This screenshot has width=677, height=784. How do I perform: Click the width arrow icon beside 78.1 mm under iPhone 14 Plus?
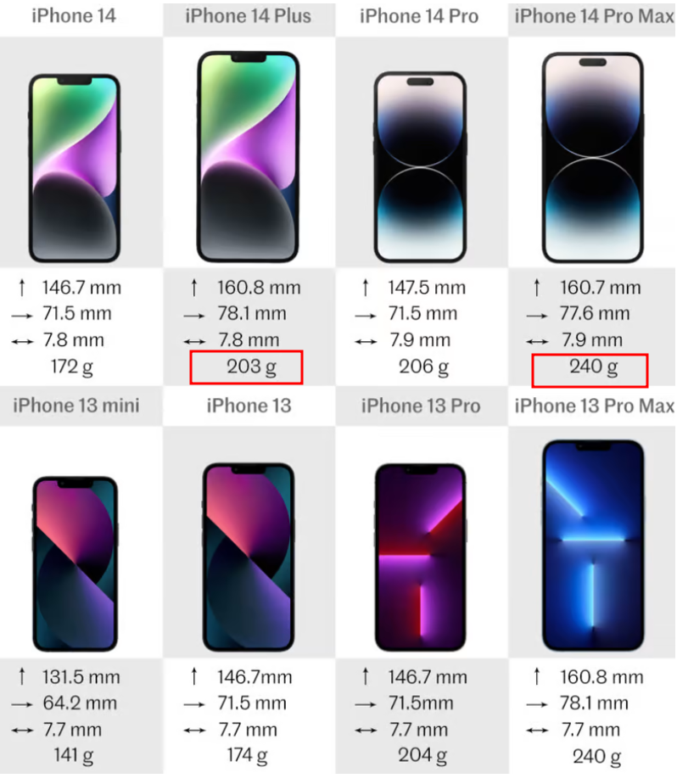(x=194, y=316)
